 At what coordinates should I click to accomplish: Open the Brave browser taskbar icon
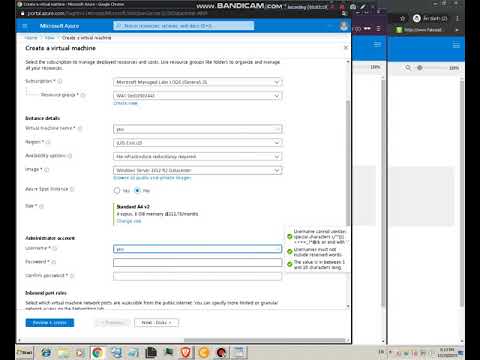(x=186, y=352)
